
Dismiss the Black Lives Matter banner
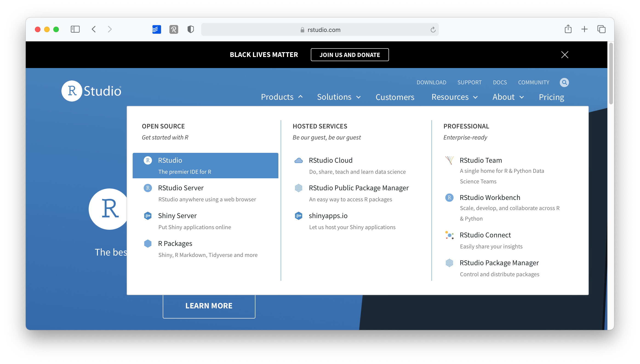click(564, 54)
